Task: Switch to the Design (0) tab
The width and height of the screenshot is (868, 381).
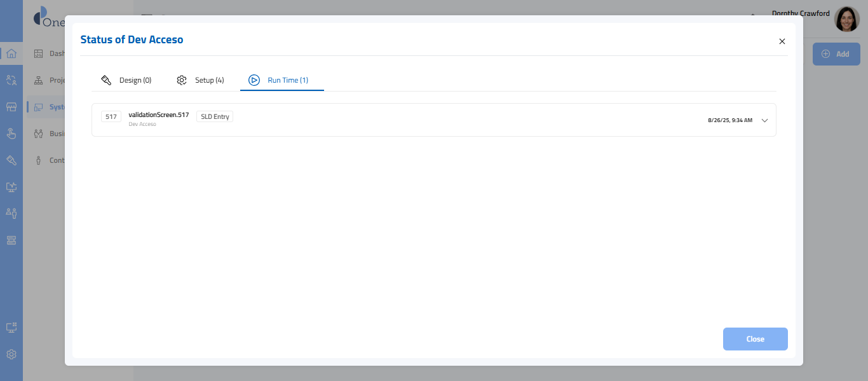Action: (126, 80)
